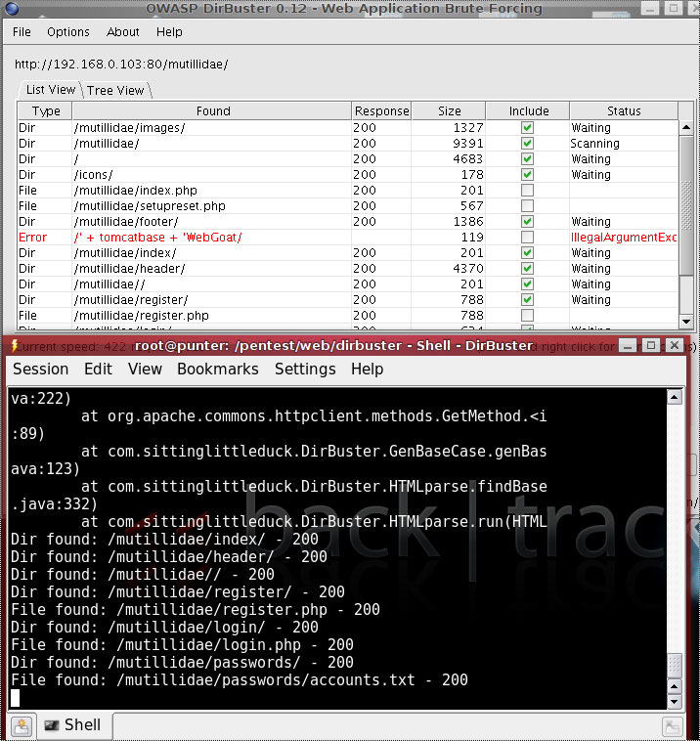The width and height of the screenshot is (700, 741).
Task: Open the DirBuster Options menu
Action: point(67,32)
